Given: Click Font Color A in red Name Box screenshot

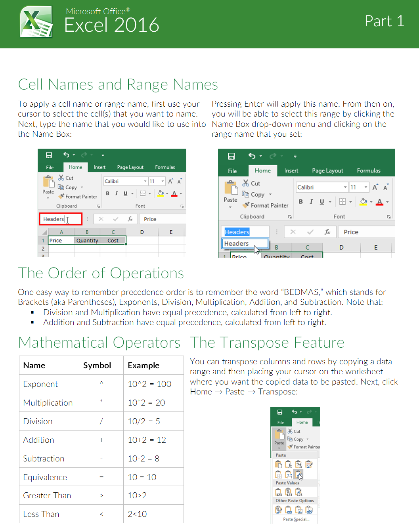Looking at the screenshot, I should tap(174, 193).
